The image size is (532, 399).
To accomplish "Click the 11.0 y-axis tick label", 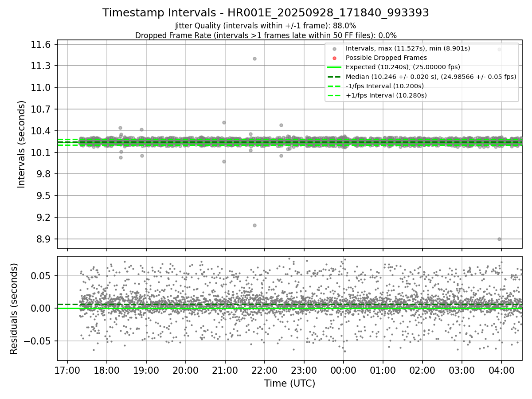I will click(x=42, y=88).
